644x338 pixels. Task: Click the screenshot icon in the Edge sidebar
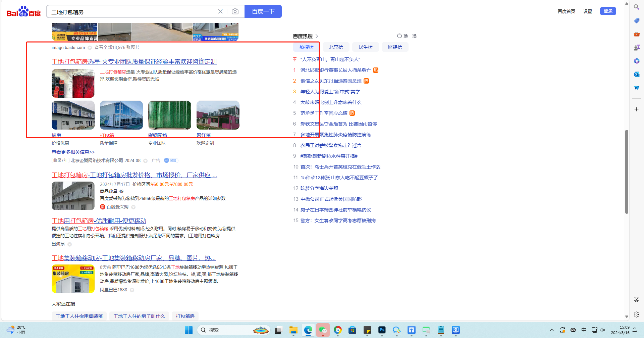click(x=636, y=299)
